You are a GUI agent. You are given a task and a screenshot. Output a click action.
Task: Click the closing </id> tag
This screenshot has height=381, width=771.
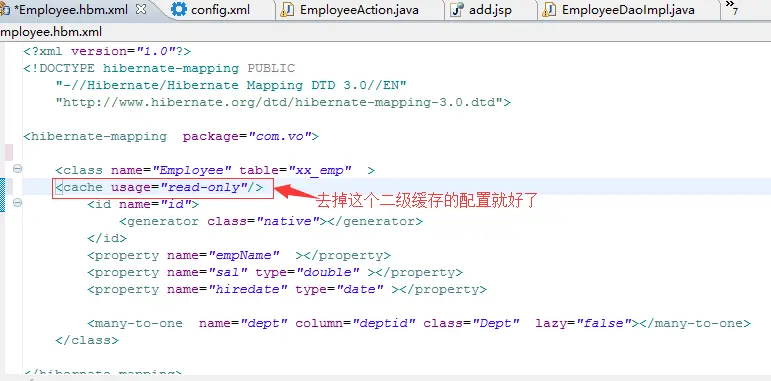107,238
